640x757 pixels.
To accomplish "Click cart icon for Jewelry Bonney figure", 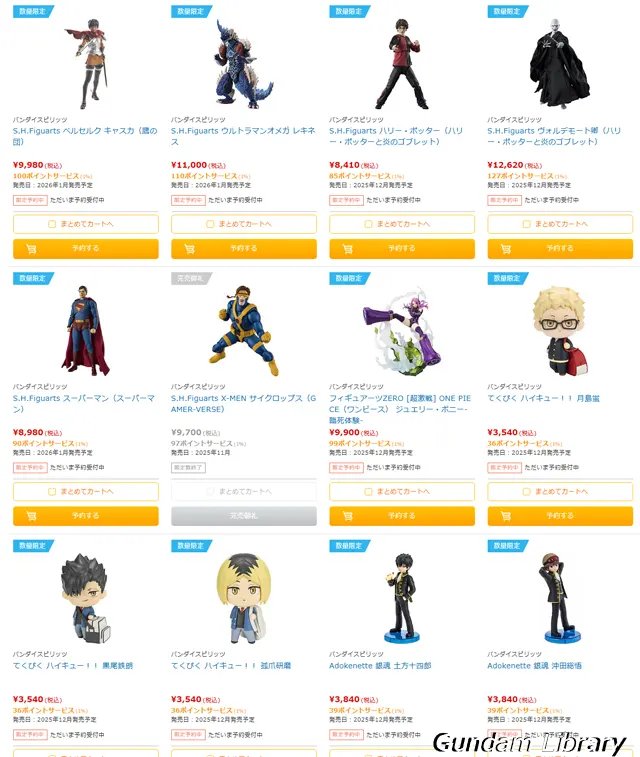I will pos(348,516).
